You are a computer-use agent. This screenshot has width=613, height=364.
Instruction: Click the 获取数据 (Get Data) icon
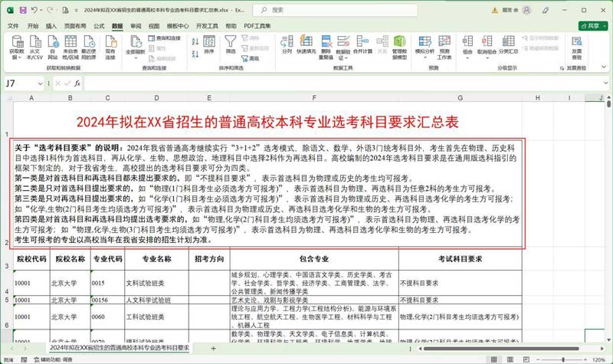[17, 41]
